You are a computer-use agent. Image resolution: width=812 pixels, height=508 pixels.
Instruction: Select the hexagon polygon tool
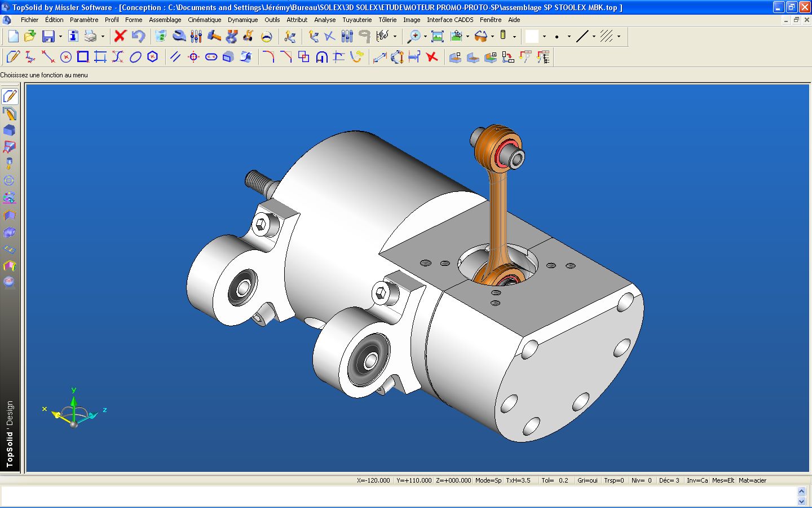(152, 56)
